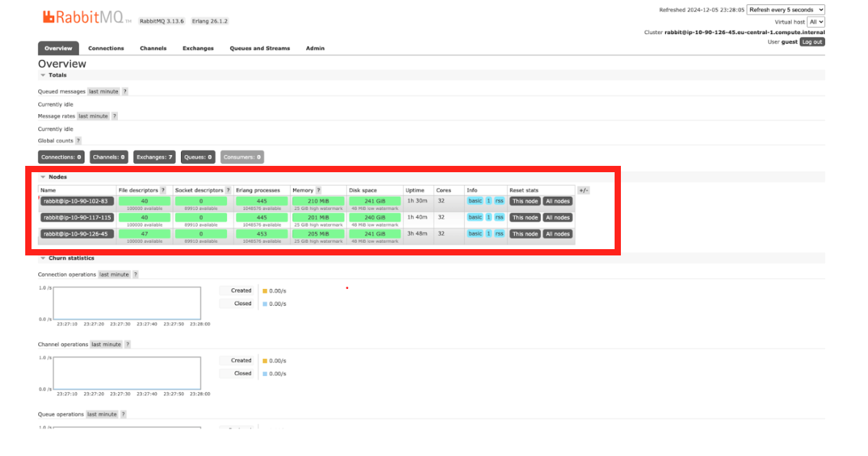Change Connection operations last minute range
The height and width of the screenshot is (456, 868).
coord(114,274)
